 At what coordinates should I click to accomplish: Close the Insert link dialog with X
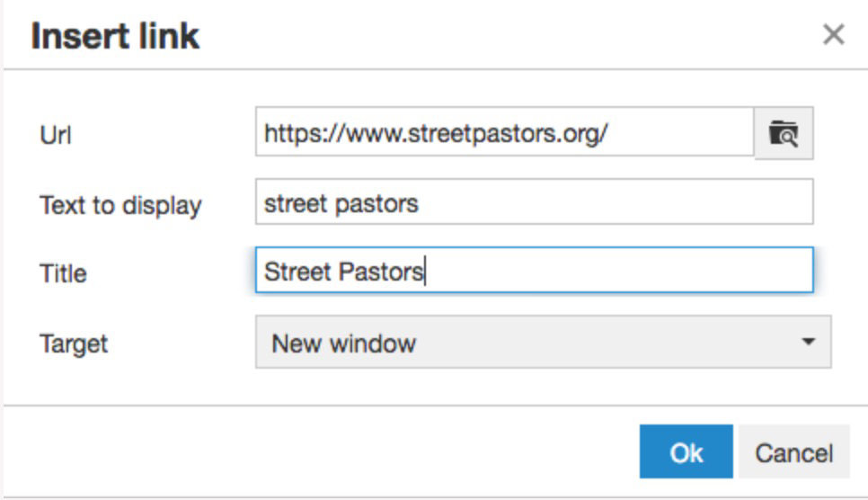(x=833, y=34)
